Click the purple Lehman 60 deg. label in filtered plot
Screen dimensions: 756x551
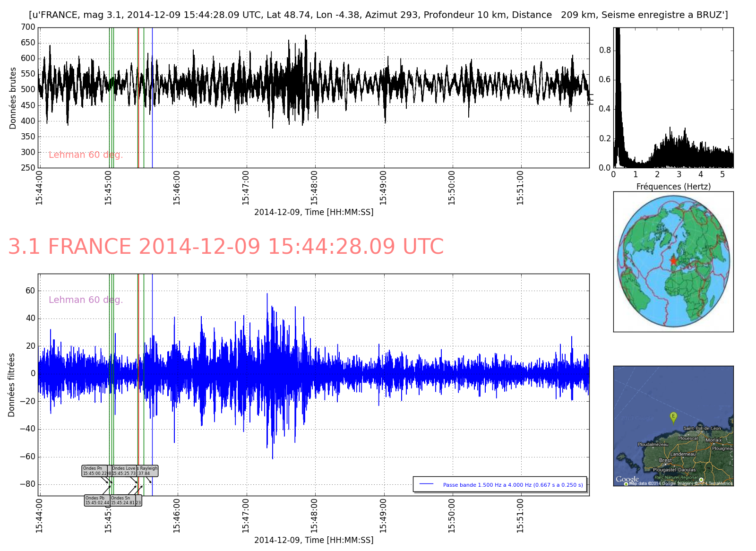pyautogui.click(x=86, y=300)
